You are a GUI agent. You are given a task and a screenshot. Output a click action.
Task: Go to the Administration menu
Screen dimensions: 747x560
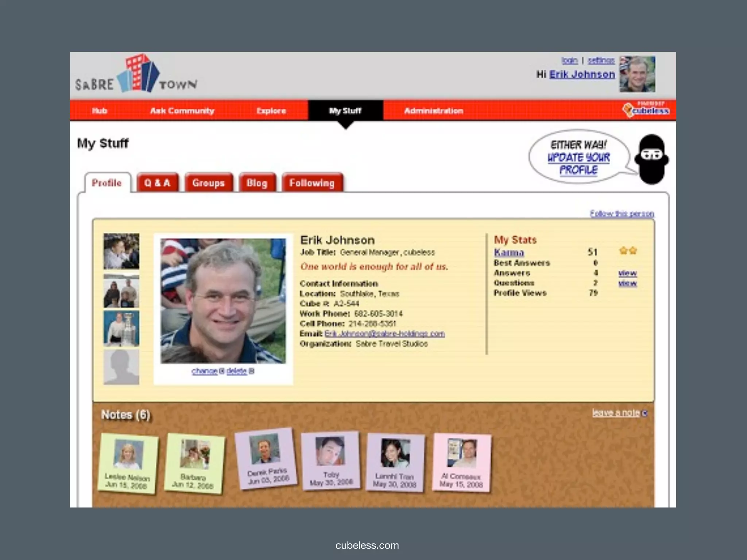[434, 110]
